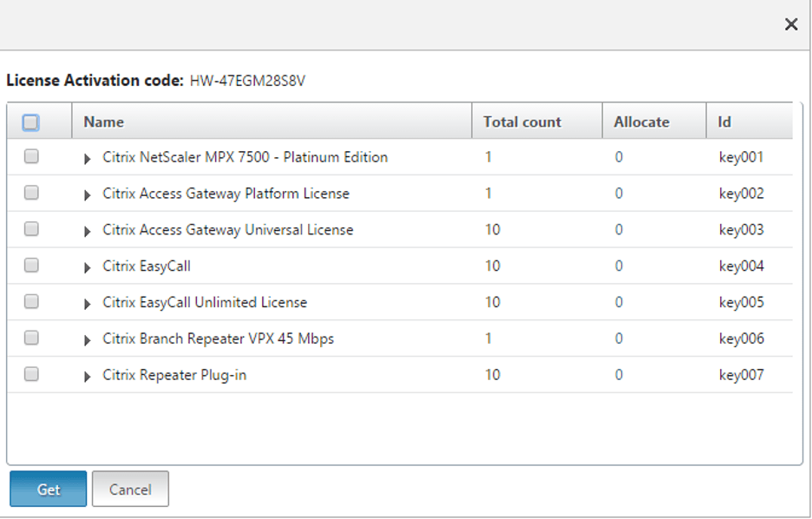This screenshot has height=519, width=812.
Task: Check the Citrix Branch Repeater VPX checkbox
Action: 31,338
